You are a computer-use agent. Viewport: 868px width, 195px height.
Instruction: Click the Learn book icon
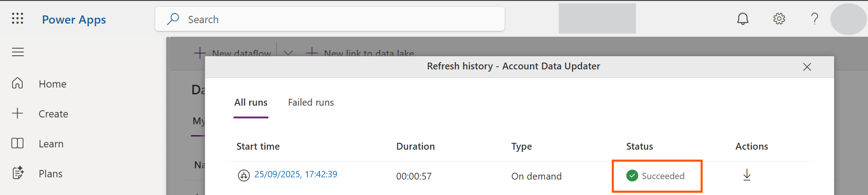[x=18, y=143]
